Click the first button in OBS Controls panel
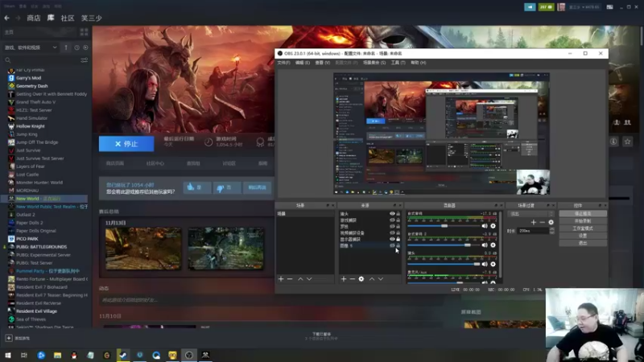The image size is (644, 362). tap(583, 214)
